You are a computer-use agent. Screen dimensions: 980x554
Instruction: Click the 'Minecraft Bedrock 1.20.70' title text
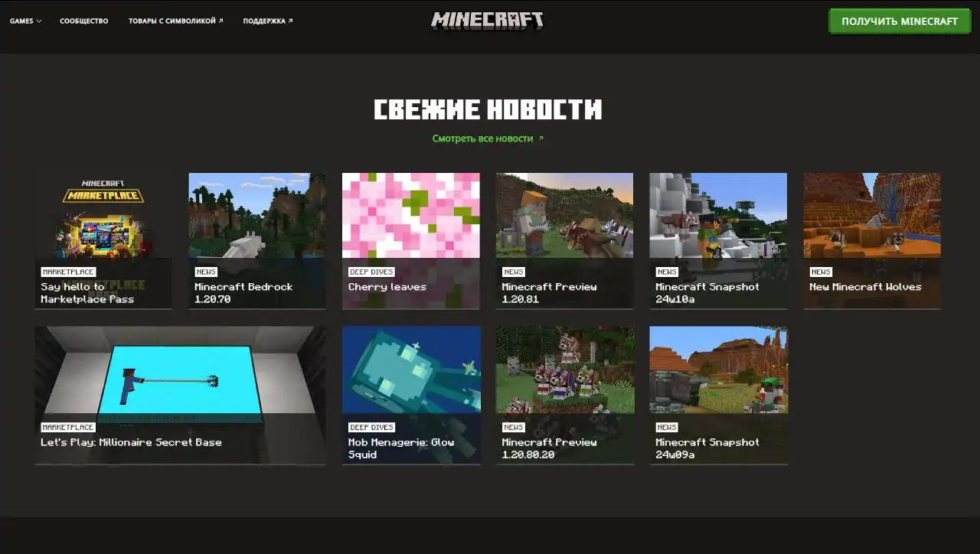[243, 293]
